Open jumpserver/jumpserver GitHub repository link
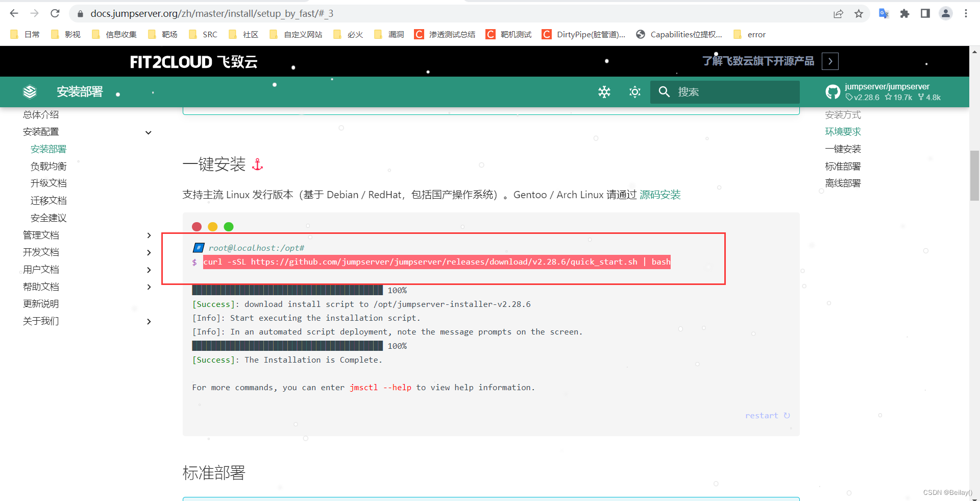 tap(883, 92)
